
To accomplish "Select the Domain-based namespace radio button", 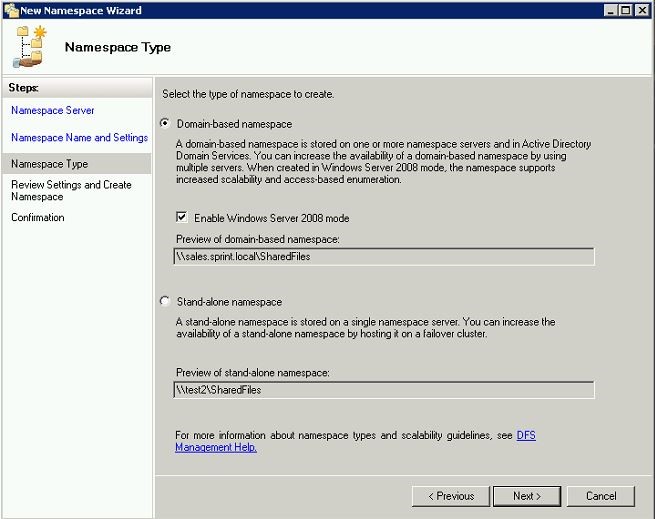I will (165, 123).
